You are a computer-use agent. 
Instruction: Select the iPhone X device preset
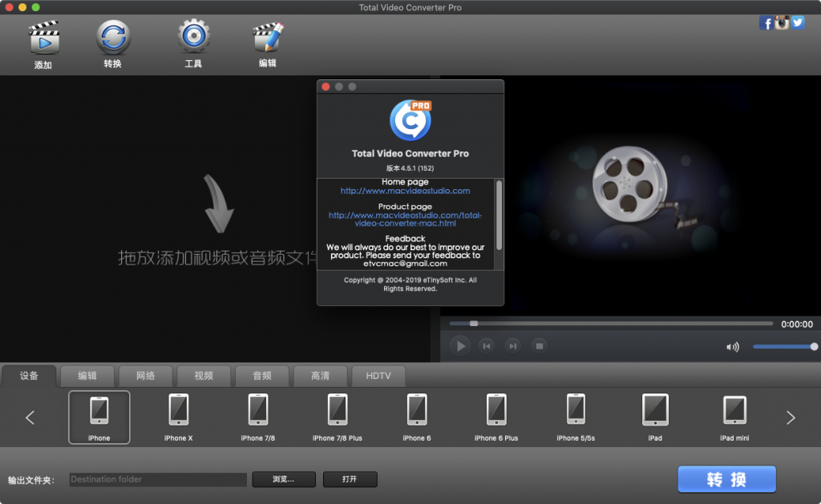pyautogui.click(x=179, y=417)
